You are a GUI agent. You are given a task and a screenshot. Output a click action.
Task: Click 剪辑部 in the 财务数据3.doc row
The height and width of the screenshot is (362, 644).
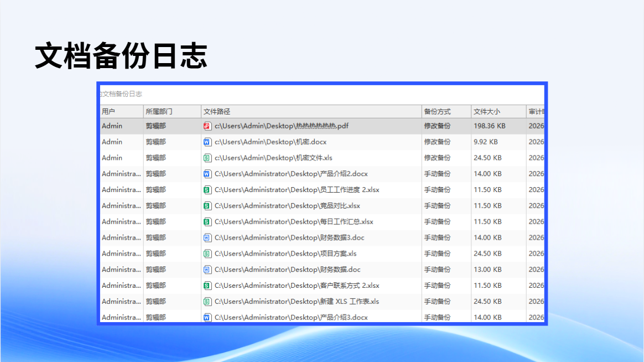pyautogui.click(x=155, y=238)
